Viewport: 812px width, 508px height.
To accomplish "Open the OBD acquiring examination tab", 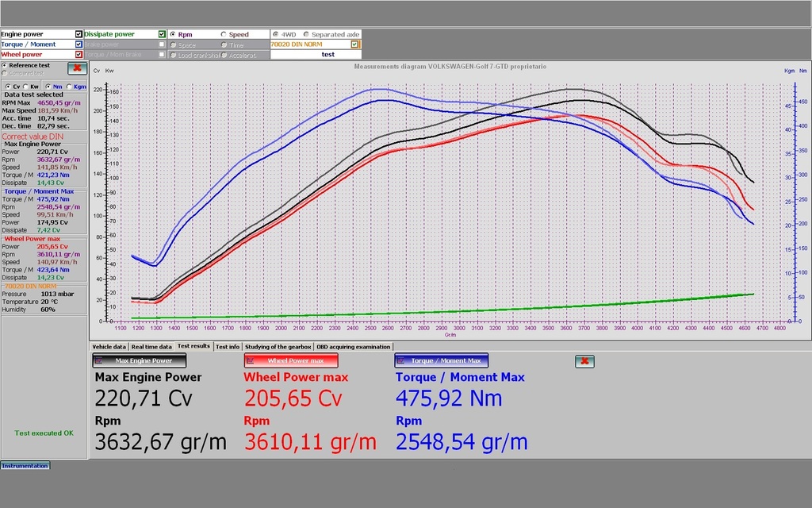I will [353, 347].
